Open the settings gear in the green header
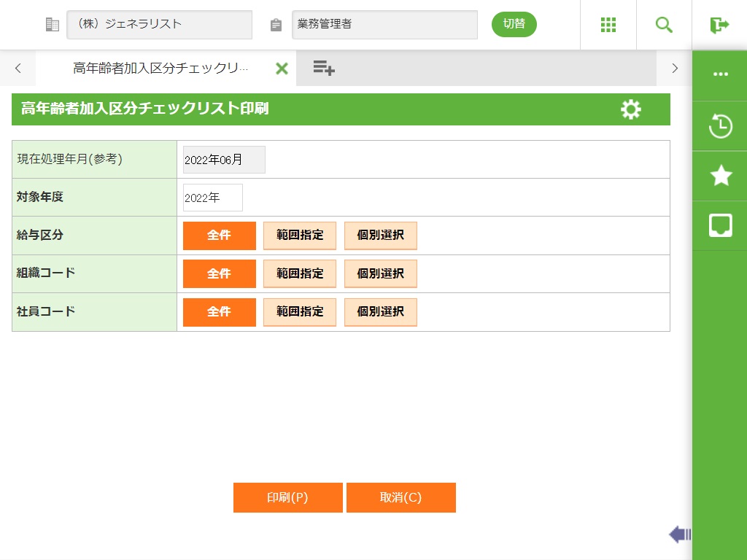 pyautogui.click(x=631, y=109)
